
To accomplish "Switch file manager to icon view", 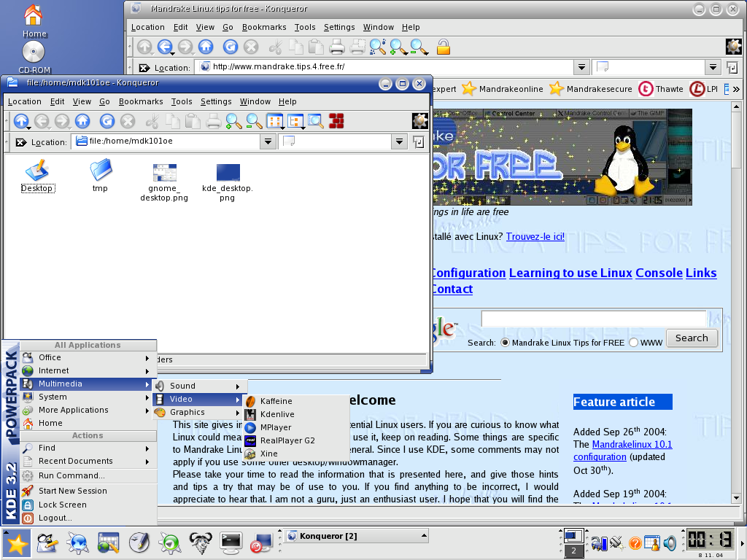I will (275, 122).
